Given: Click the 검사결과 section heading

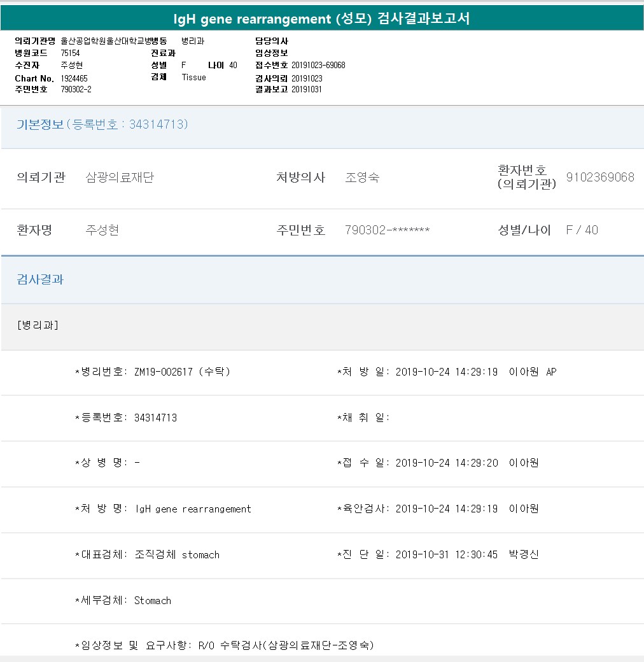Looking at the screenshot, I should click(x=40, y=279).
